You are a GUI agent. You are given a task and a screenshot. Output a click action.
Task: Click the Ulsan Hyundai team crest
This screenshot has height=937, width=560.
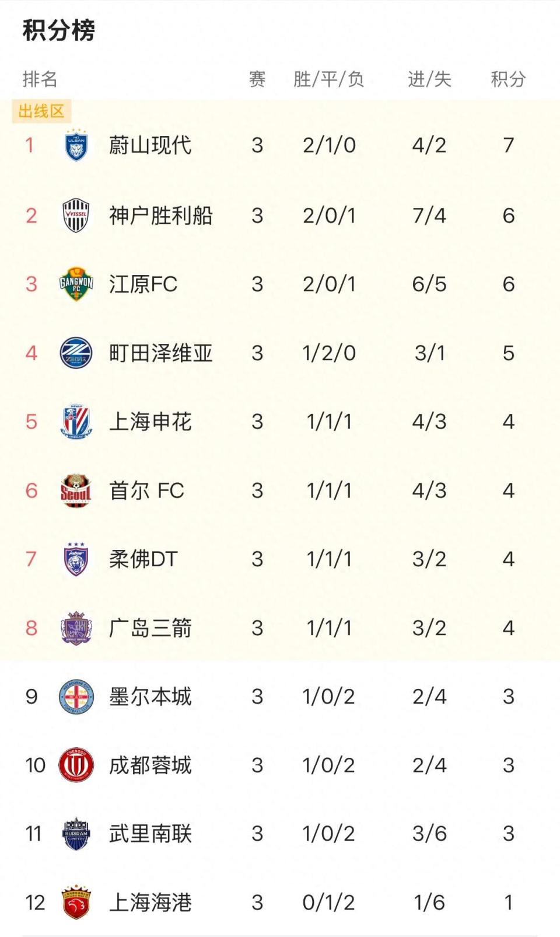tap(76, 145)
